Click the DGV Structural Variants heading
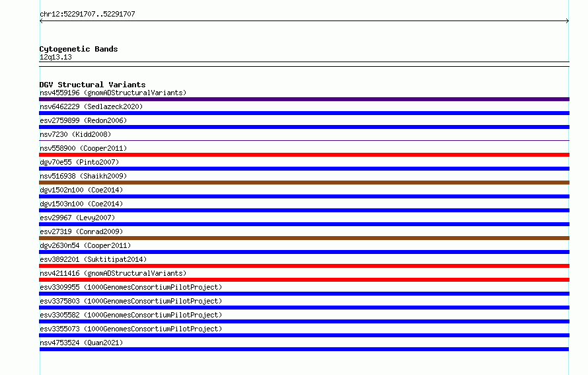Image resolution: width=588 pixels, height=375 pixels. tap(92, 85)
